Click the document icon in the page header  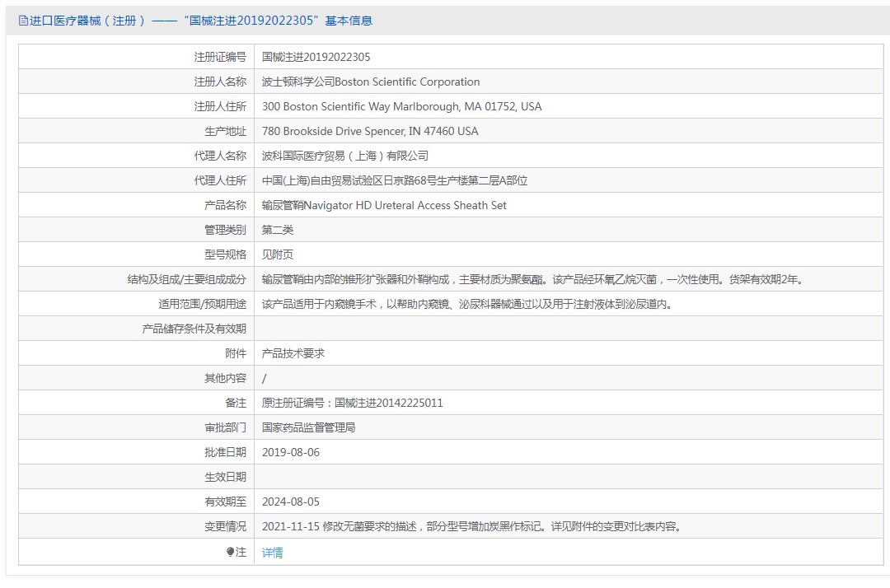(23, 21)
